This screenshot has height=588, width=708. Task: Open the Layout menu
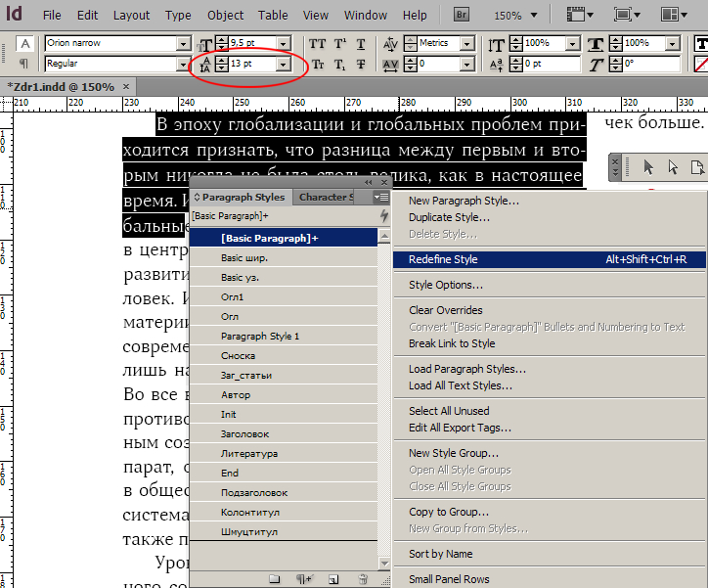[131, 16]
